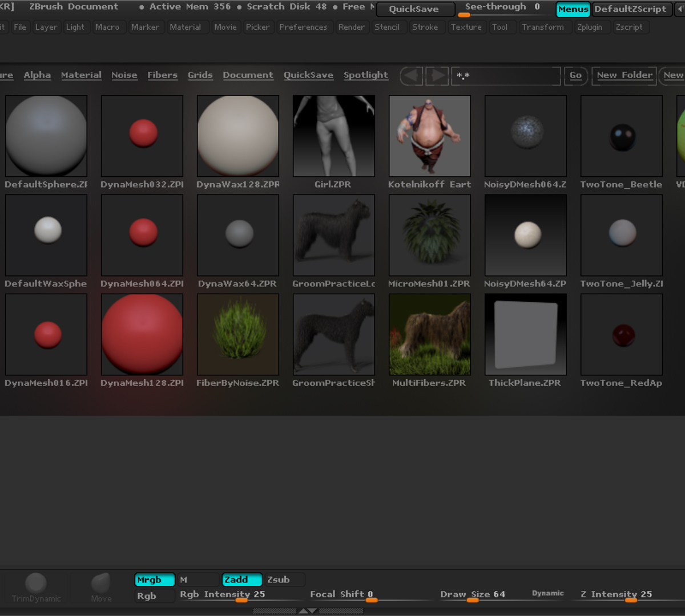
Task: Click the QuickSave button at top
Action: (x=415, y=9)
